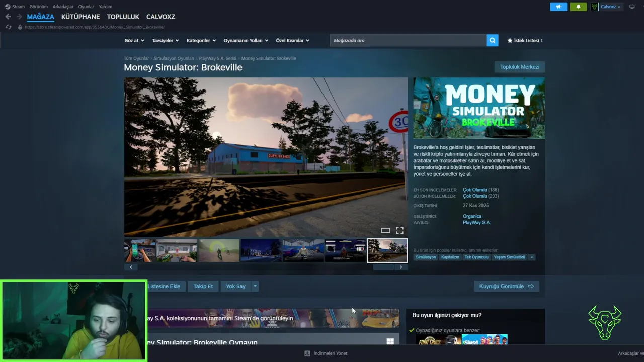This screenshot has height=362, width=644.
Task: Open İstek Listesi wishlist link
Action: pyautogui.click(x=525, y=40)
